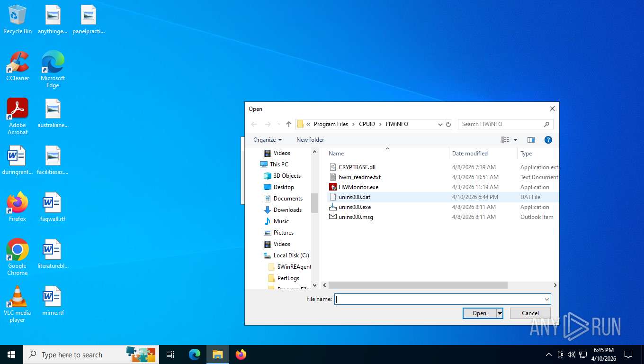Image resolution: width=644 pixels, height=364 pixels.
Task: Open Google Chrome desktop shortcut
Action: point(18,257)
